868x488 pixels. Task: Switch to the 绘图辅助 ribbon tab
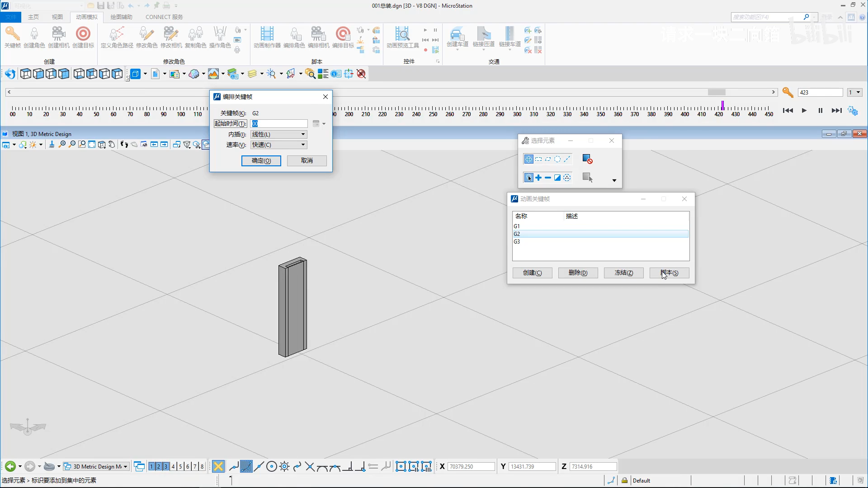point(121,17)
